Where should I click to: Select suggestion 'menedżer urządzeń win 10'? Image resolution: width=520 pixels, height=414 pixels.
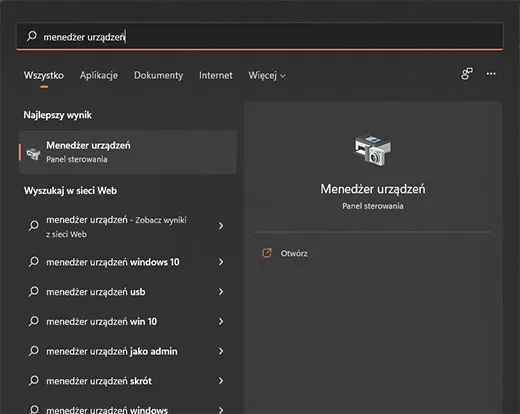[x=128, y=321]
